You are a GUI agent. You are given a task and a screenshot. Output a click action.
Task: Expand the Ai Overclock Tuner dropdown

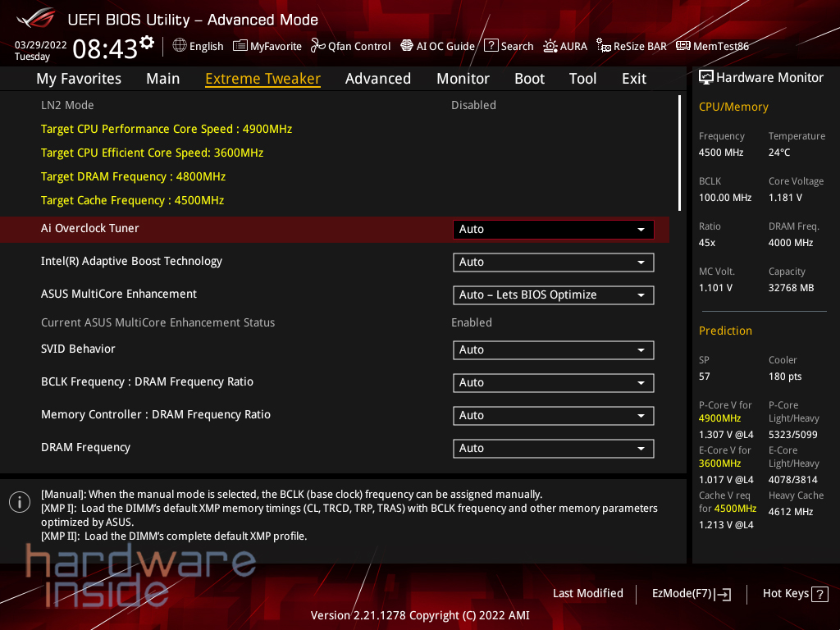pyautogui.click(x=553, y=230)
